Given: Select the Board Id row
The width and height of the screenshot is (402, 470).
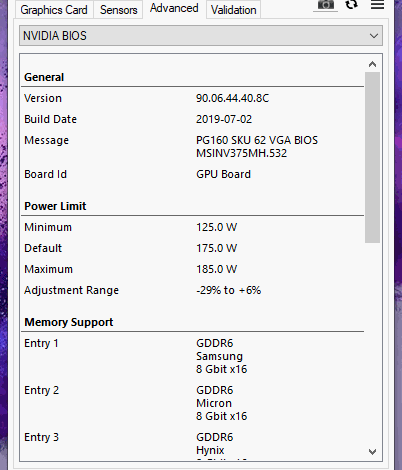Looking at the screenshot, I should [x=192, y=174].
